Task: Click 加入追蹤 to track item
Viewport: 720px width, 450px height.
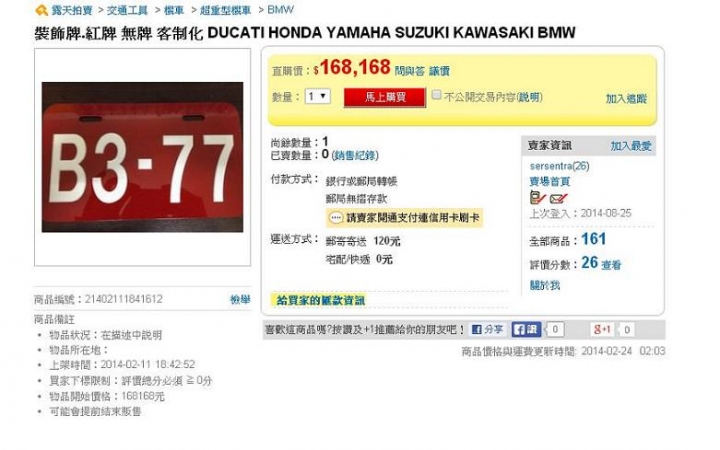Action: tap(626, 98)
